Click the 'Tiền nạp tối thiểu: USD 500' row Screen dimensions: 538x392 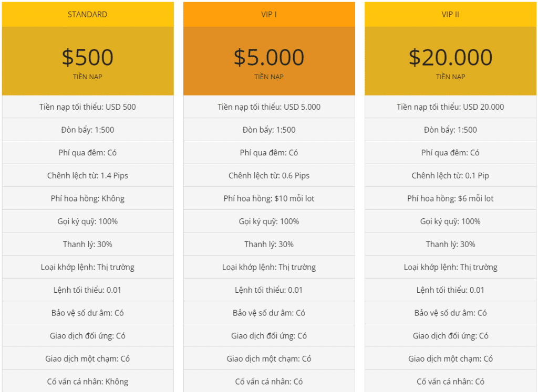pos(87,107)
